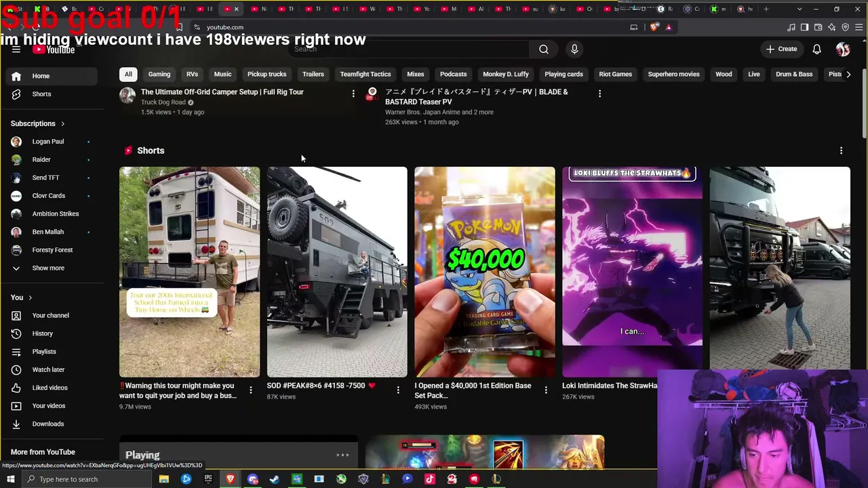Open the browser tab search dropdown
The width and height of the screenshot is (868, 488).
800,9
